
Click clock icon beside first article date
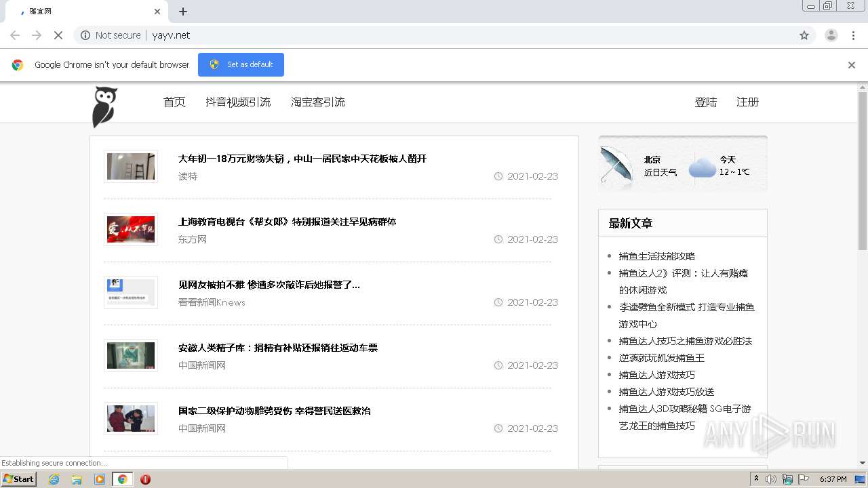tap(498, 176)
